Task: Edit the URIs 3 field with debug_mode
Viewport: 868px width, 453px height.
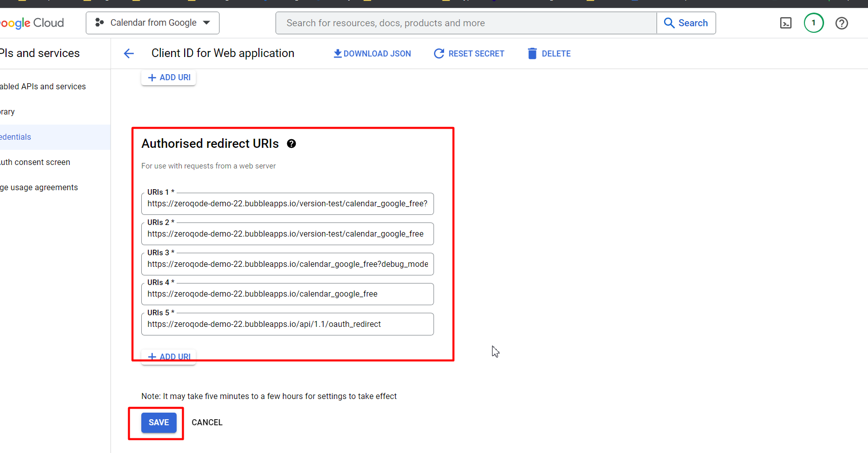Action: pos(287,264)
